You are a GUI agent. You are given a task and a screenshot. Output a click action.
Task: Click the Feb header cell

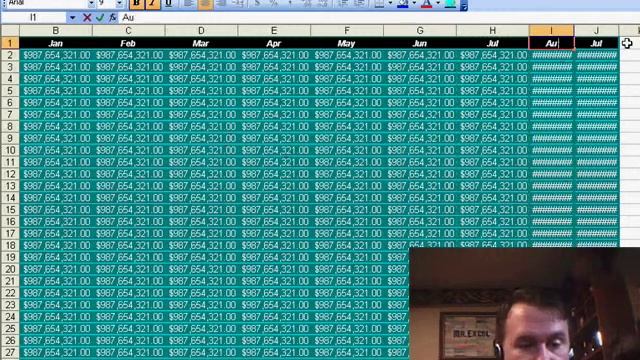[128, 43]
